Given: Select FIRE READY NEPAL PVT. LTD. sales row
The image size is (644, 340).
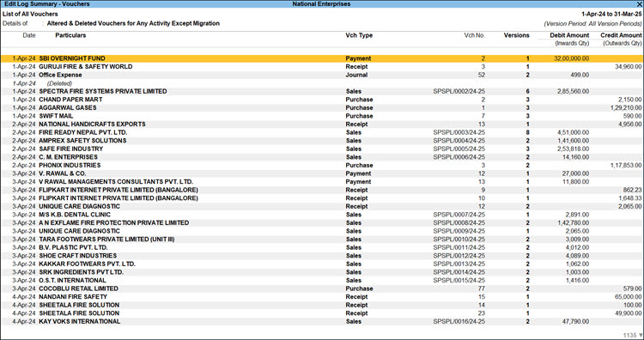Looking at the screenshot, I should pos(322,132).
